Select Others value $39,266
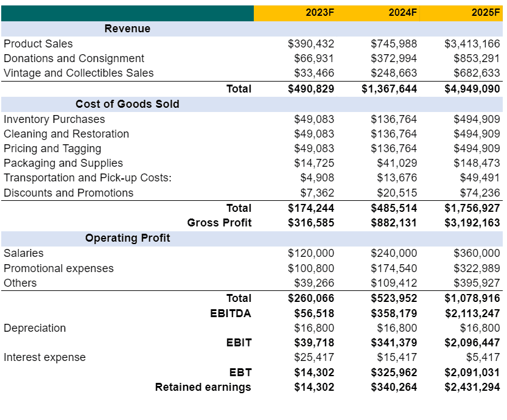 pos(314,283)
